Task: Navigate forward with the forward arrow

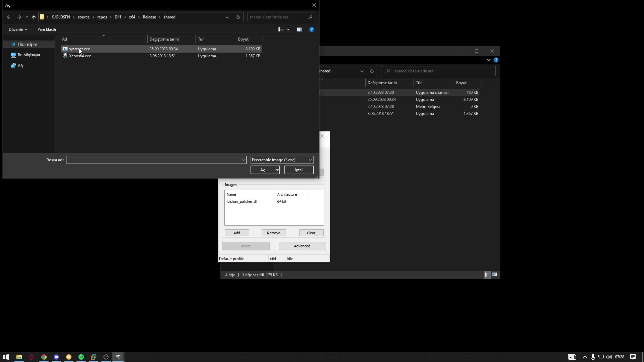Action: click(19, 17)
